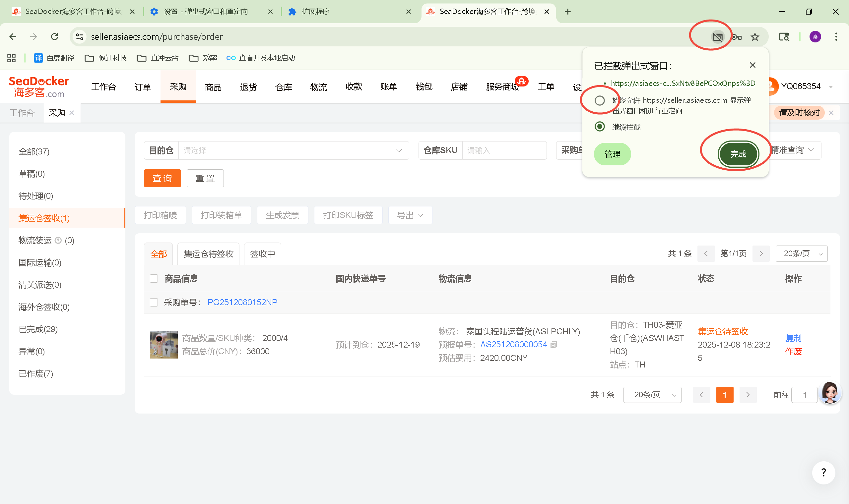This screenshot has height=504, width=849.
Task: Tick the select-all checkbox in table header
Action: tap(154, 278)
